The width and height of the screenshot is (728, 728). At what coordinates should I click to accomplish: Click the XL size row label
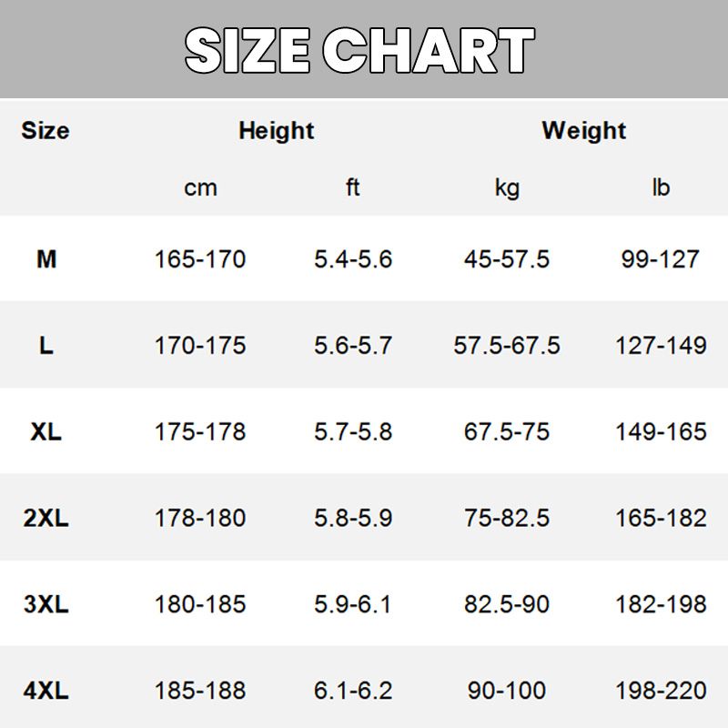46,431
